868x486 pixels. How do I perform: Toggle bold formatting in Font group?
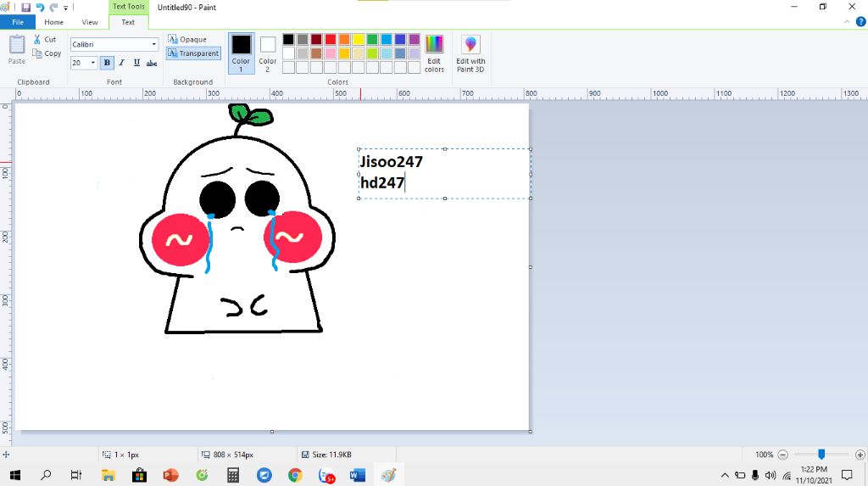coord(107,63)
